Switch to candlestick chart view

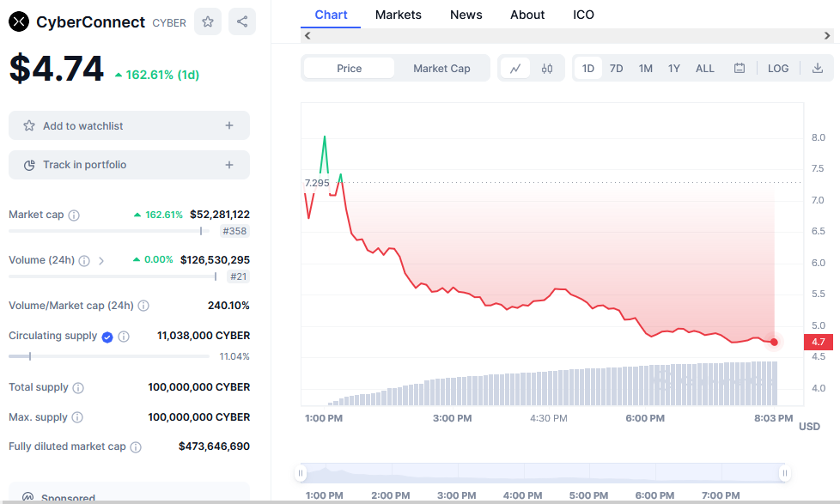(547, 69)
